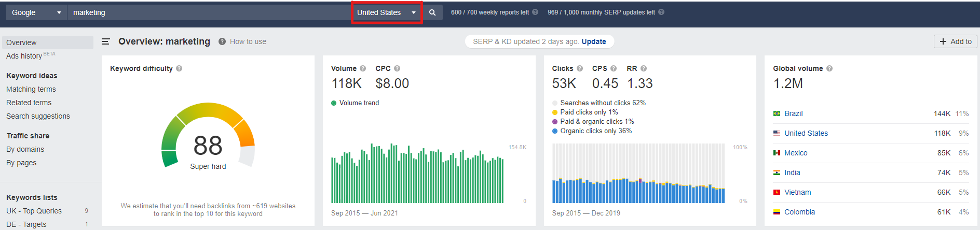Click the RR info icon

point(644,68)
